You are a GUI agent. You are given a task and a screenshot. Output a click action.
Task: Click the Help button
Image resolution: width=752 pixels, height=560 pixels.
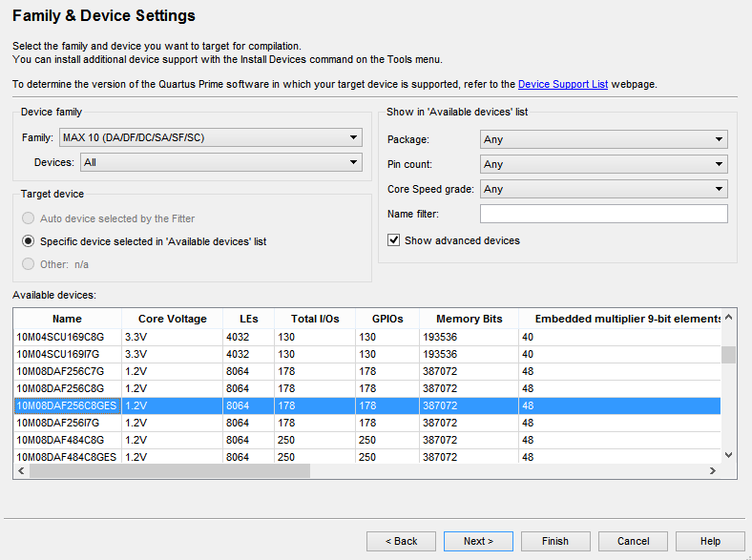710,541
